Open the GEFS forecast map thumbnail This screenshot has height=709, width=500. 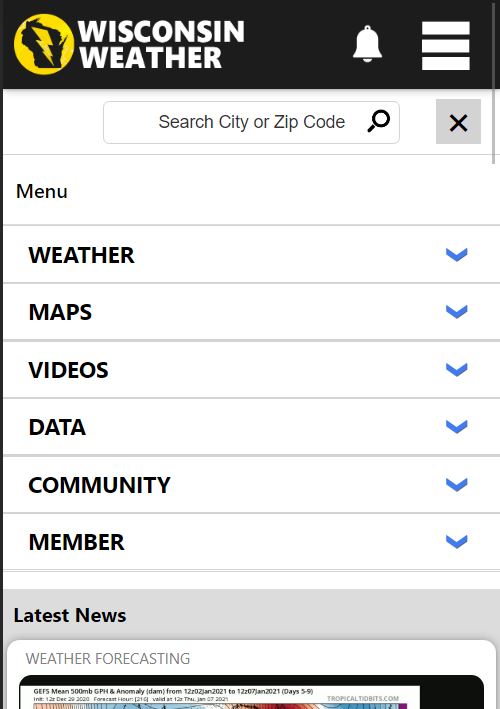point(251,693)
